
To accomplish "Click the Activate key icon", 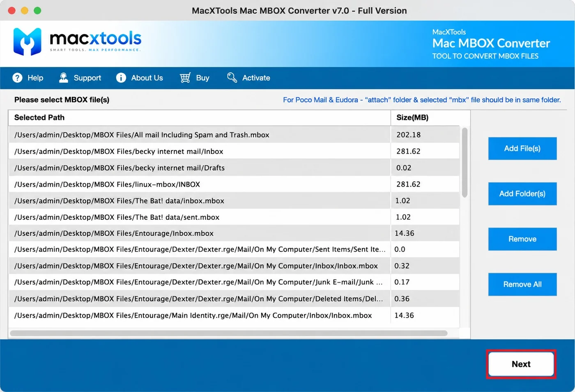I will [232, 78].
